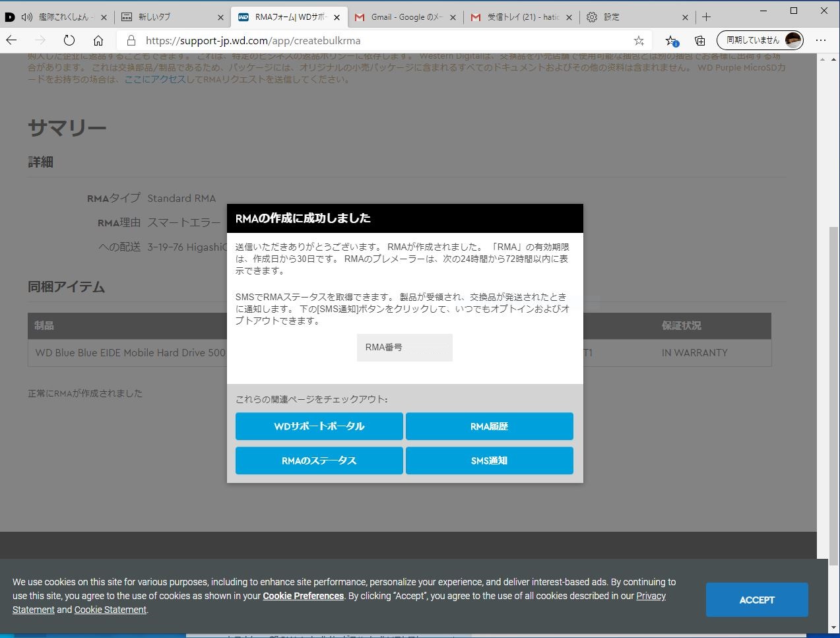Open the Cookie Preferences link
The height and width of the screenshot is (638, 840).
pos(304,596)
